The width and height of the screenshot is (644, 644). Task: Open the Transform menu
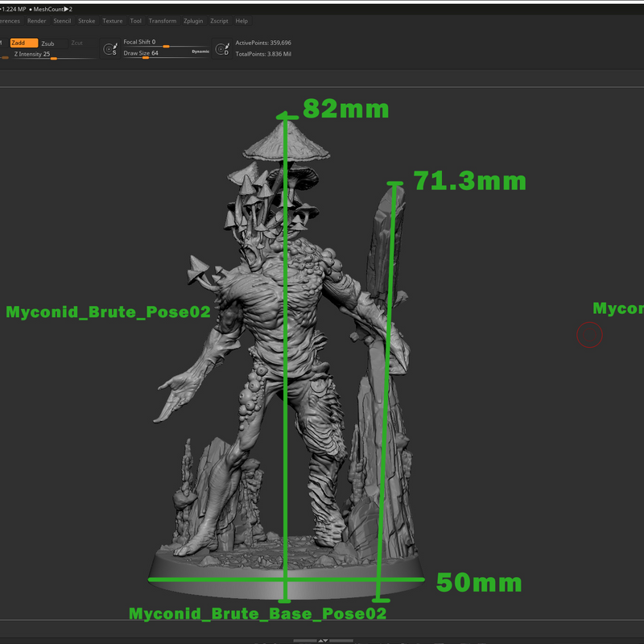pos(163,21)
